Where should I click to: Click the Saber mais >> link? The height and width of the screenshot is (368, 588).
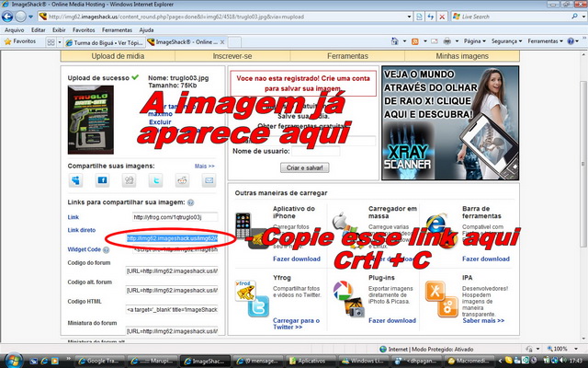(483, 321)
